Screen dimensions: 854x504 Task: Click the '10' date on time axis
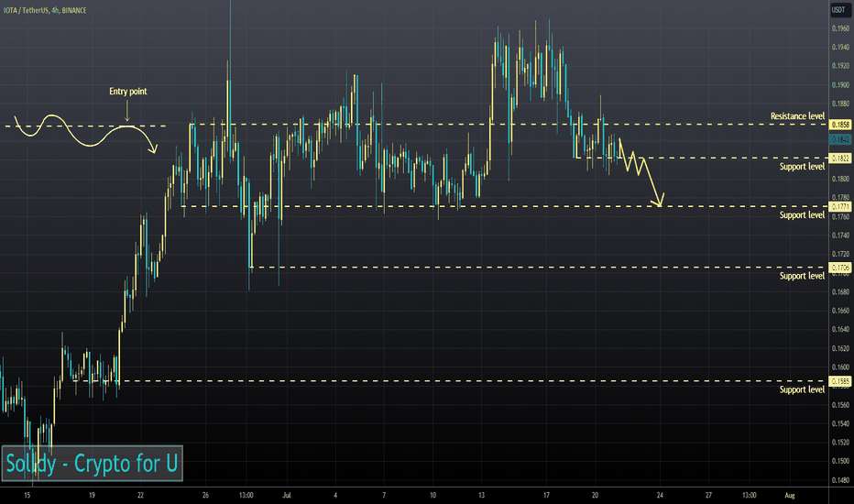click(x=432, y=495)
